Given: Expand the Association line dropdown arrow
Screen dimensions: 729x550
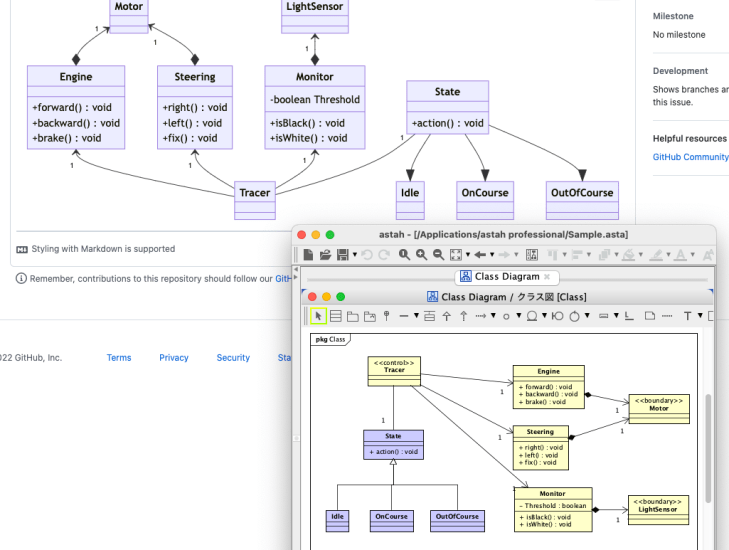Looking at the screenshot, I should pyautogui.click(x=416, y=316).
